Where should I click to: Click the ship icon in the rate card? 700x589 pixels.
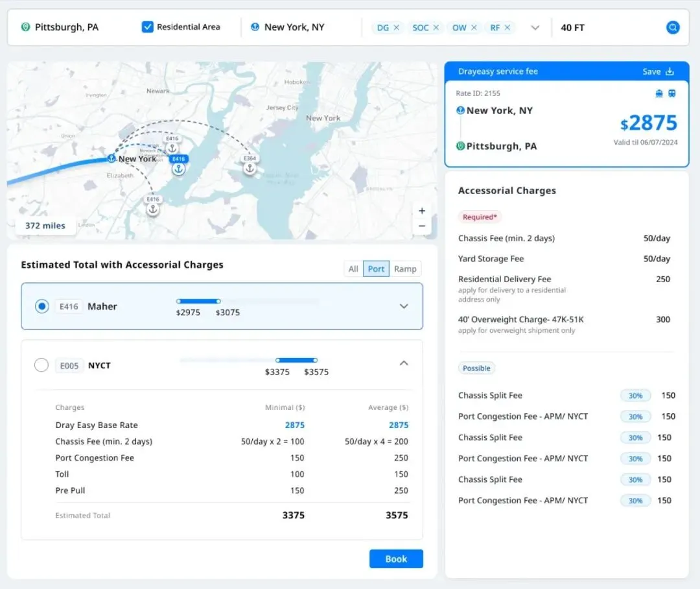tap(659, 93)
